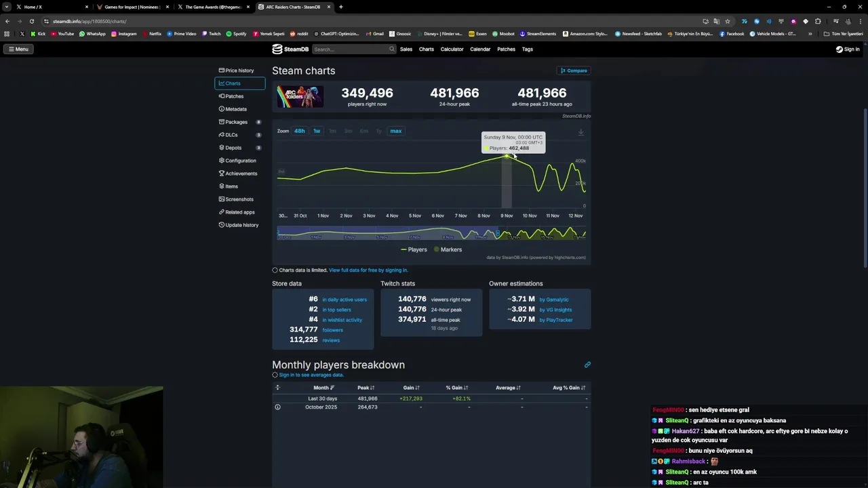Click the SteamDB logo in header
The image size is (868, 488).
pos(290,49)
